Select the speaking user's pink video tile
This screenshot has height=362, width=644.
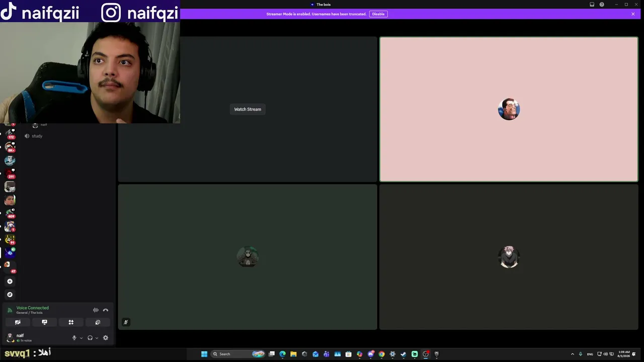click(x=509, y=109)
